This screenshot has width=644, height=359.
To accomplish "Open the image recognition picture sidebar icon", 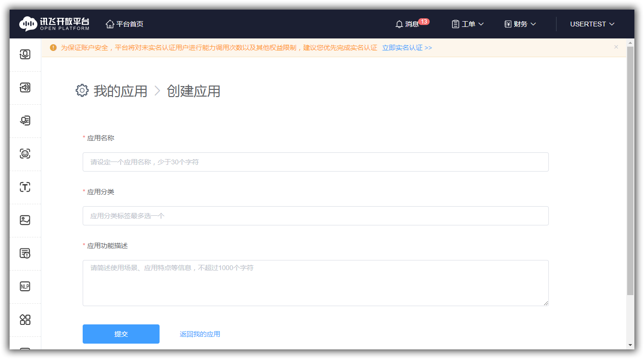I will pyautogui.click(x=25, y=220).
